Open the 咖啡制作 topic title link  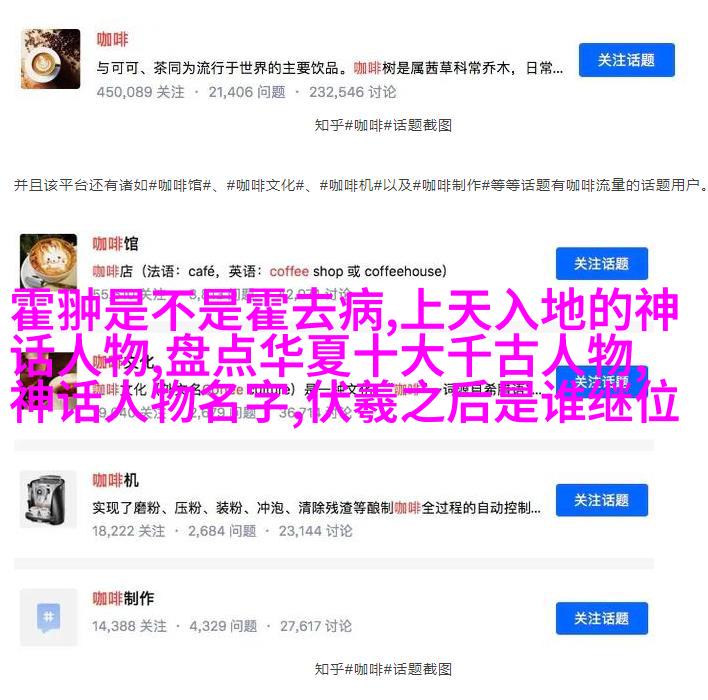click(x=123, y=599)
